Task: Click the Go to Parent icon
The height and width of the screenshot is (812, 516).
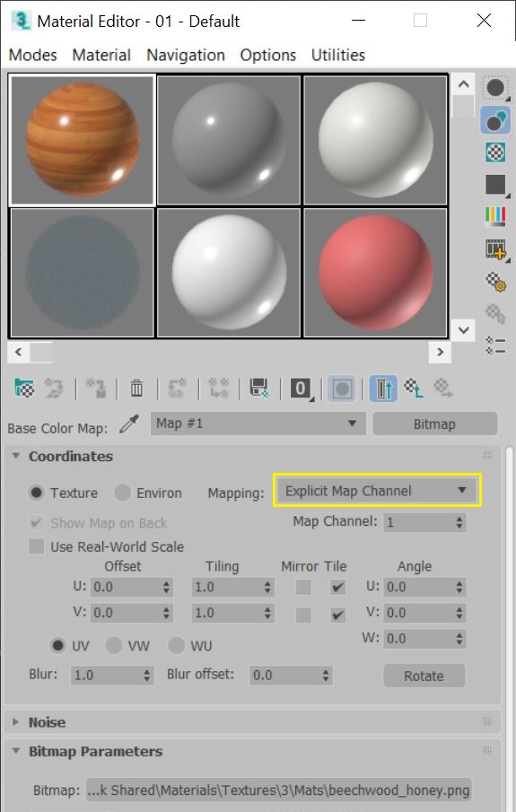Action: coord(414,388)
